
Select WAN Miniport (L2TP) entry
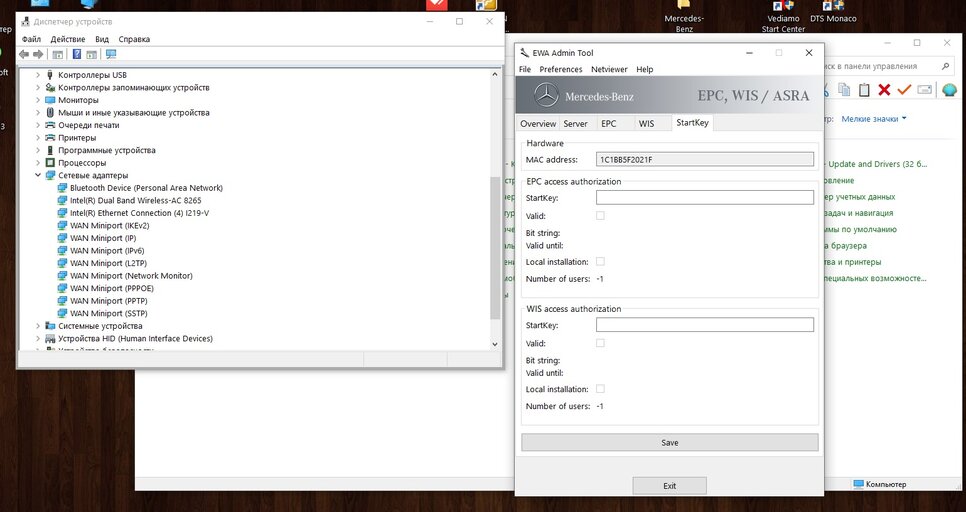(107, 263)
